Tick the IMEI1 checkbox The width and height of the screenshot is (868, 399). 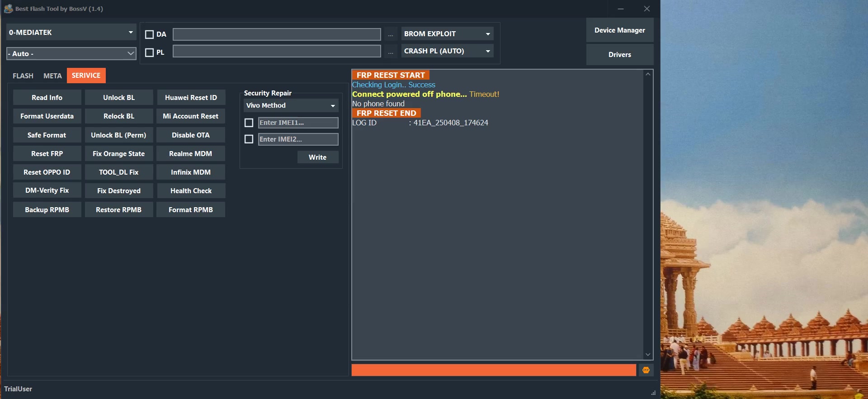[x=249, y=123]
